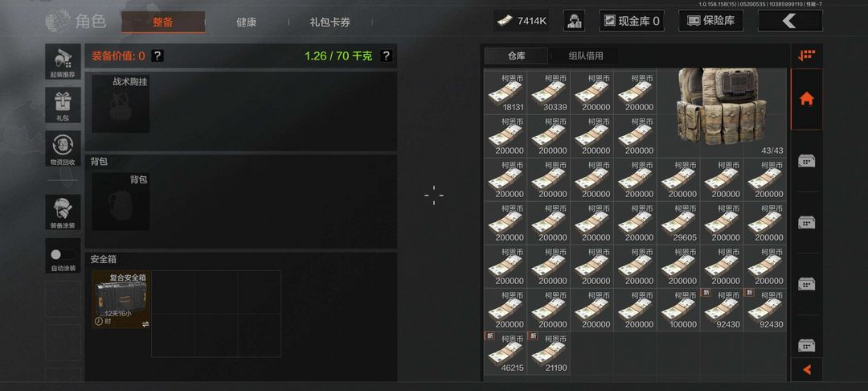Open the 物资回收 recycling icon
868x391 pixels.
(63, 148)
